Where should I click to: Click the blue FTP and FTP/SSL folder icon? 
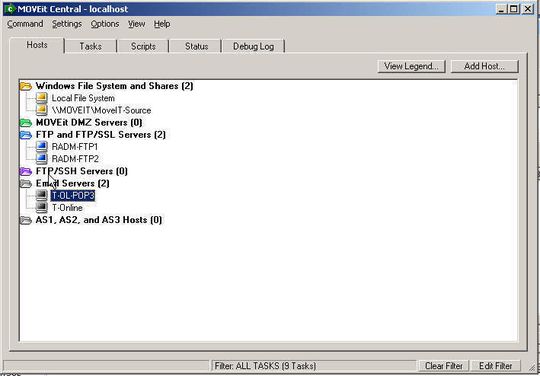coord(26,135)
